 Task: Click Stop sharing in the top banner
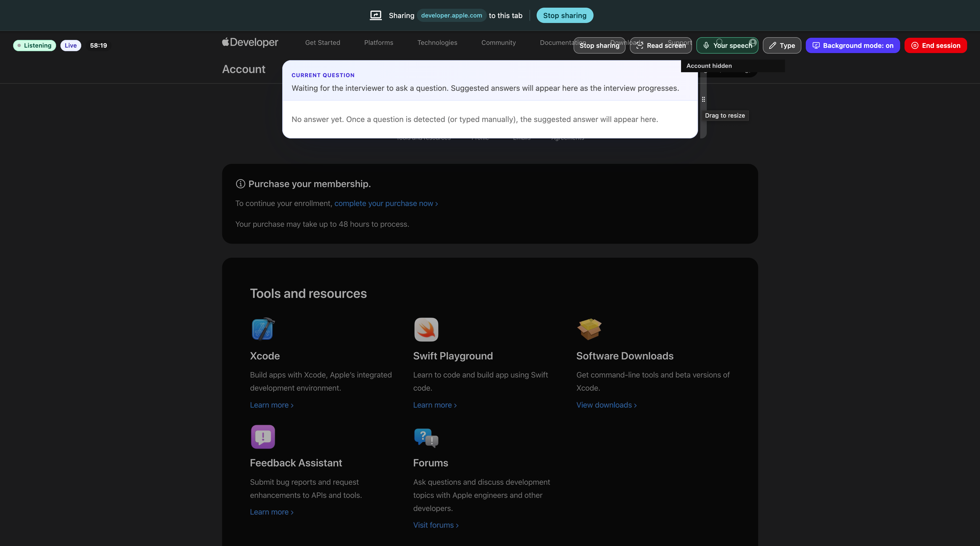(565, 15)
